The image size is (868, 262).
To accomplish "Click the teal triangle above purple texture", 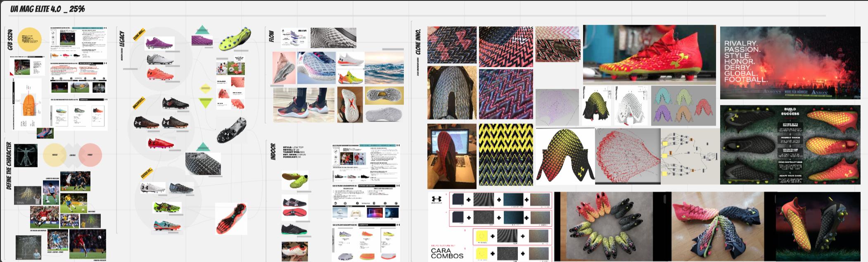I will pyautogui.click(x=202, y=29).
